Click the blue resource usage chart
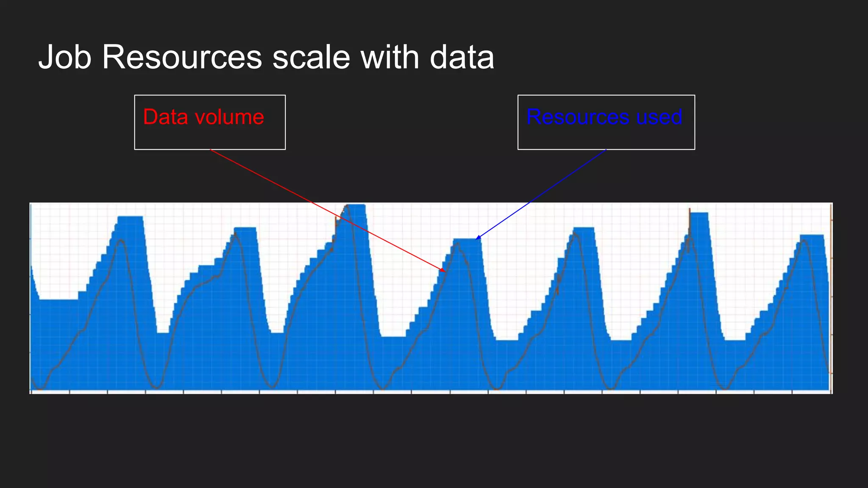This screenshot has width=868, height=488. click(x=431, y=298)
